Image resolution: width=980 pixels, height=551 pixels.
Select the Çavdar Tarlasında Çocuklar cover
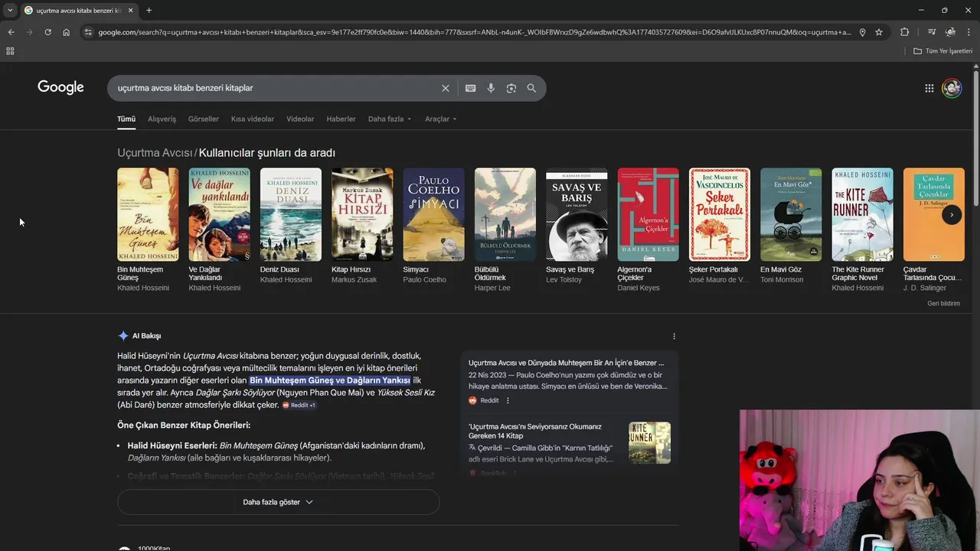[x=933, y=215]
